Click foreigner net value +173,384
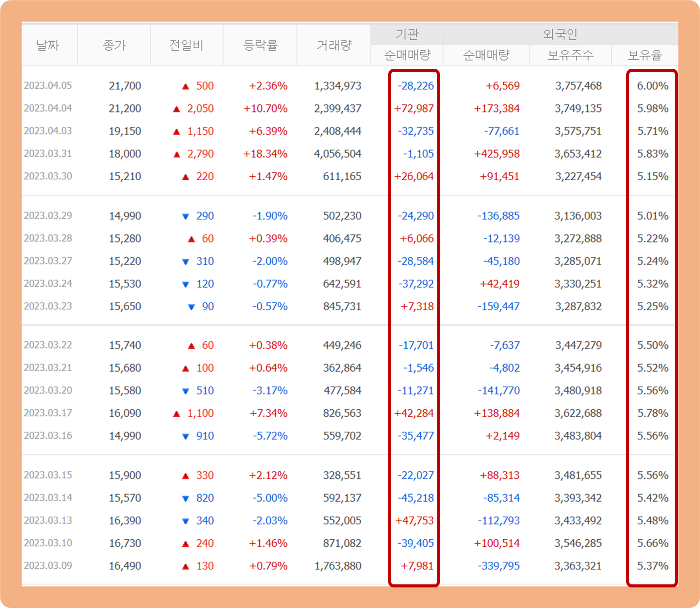This screenshot has height=608, width=700. coord(497,108)
